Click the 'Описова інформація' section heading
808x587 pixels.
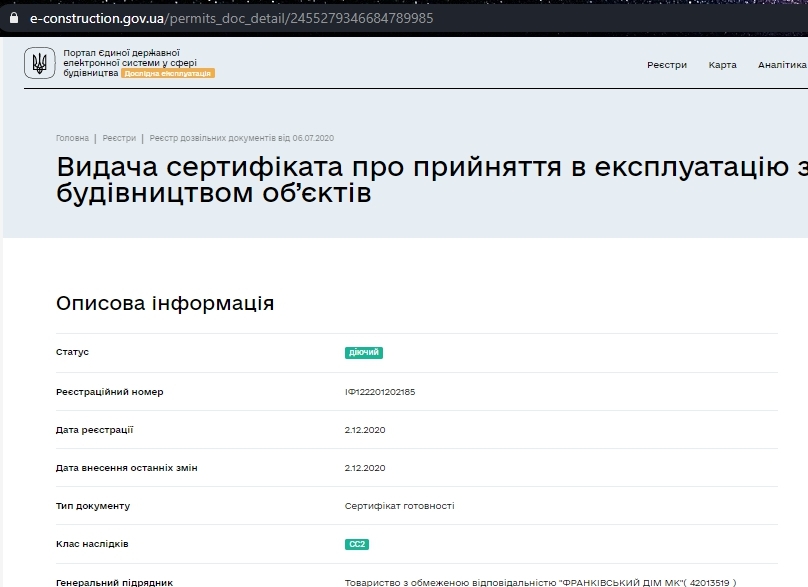pos(165,303)
